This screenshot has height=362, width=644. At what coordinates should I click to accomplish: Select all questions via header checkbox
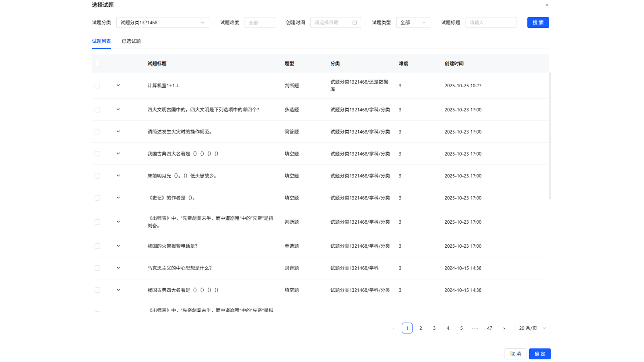(97, 63)
